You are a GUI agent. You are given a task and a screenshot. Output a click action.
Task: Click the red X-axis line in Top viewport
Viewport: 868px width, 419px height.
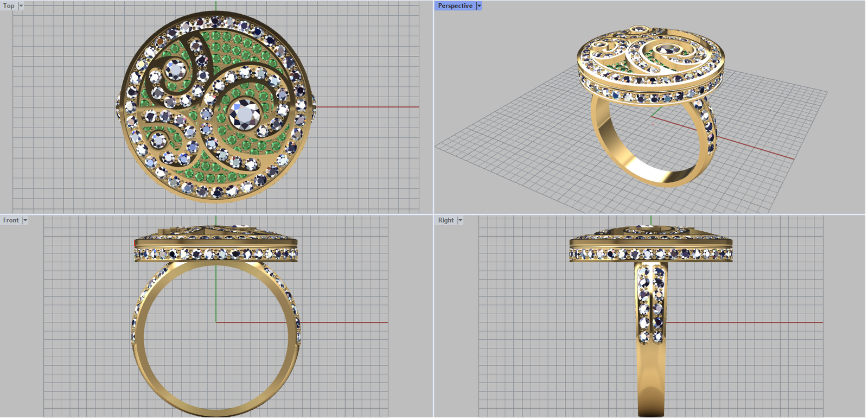click(x=369, y=107)
